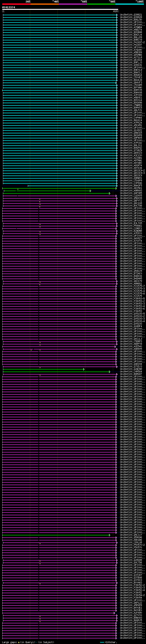Click the Large gaps legend text

(28, 642)
